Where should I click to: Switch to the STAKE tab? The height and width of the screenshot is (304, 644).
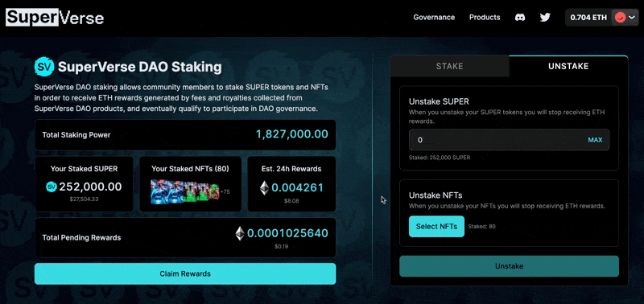pos(449,66)
